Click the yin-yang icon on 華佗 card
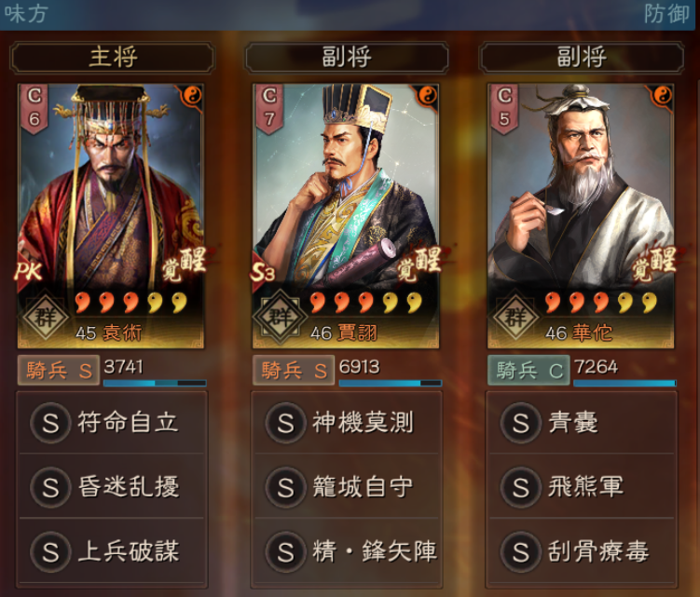Screen dimensions: 700x597 pos(662,95)
